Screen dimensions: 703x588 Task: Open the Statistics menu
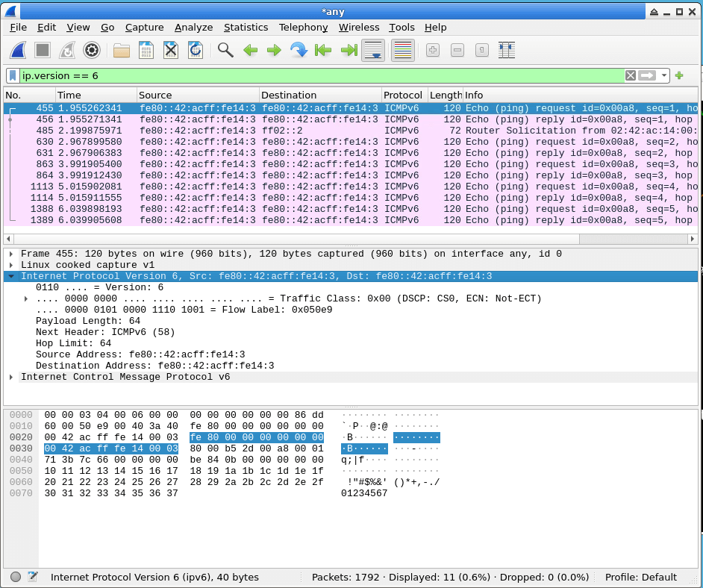tap(246, 28)
